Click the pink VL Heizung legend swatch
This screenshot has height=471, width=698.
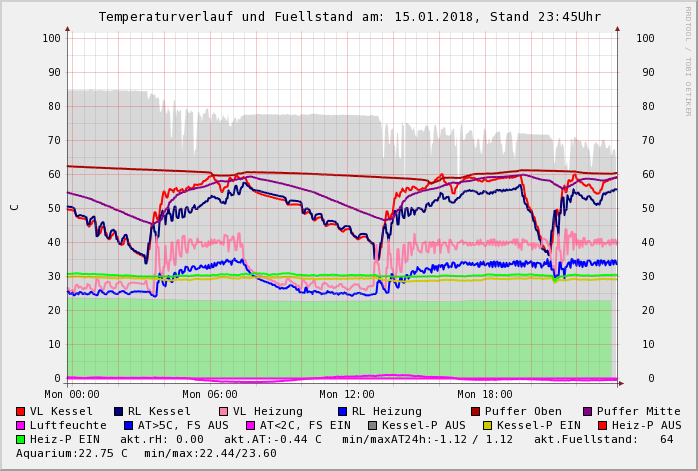click(222, 411)
